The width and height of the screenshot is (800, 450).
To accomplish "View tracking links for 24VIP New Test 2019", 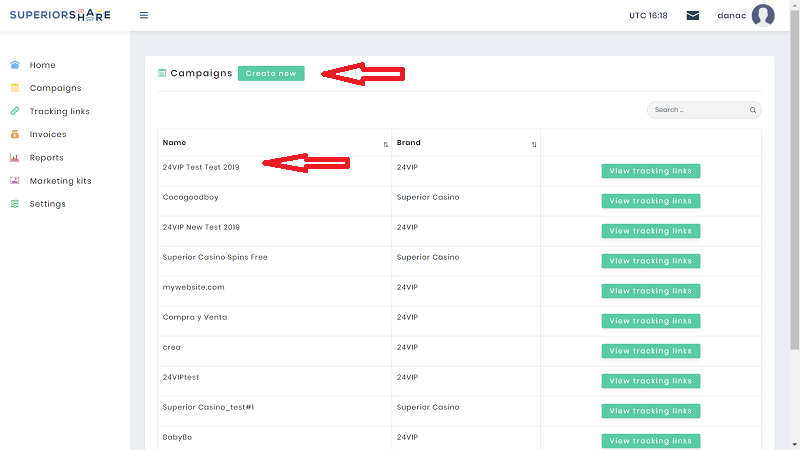I will pos(651,231).
